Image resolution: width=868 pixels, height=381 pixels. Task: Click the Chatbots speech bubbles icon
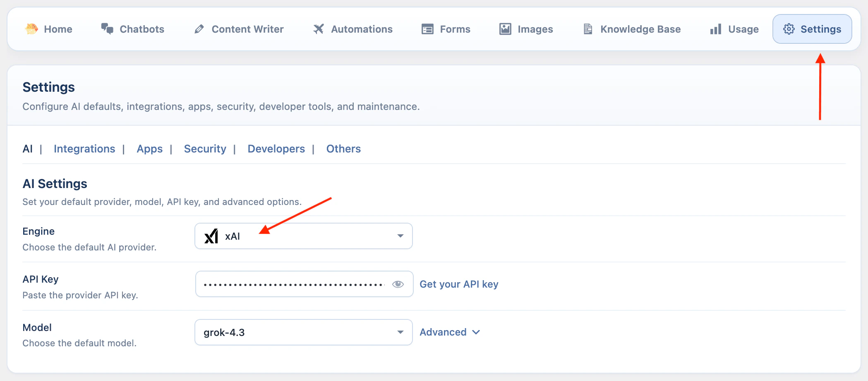(x=107, y=29)
